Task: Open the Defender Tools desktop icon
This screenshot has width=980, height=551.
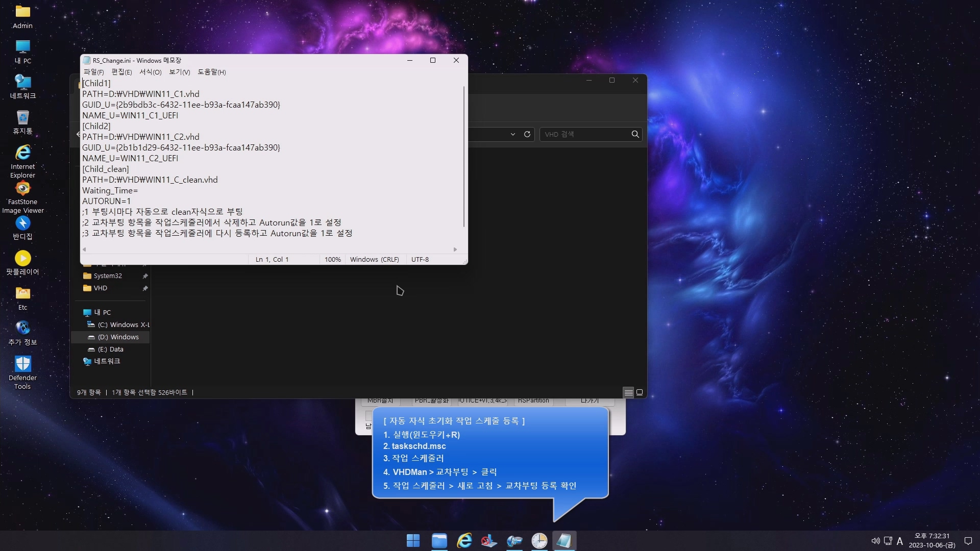Action: (22, 372)
